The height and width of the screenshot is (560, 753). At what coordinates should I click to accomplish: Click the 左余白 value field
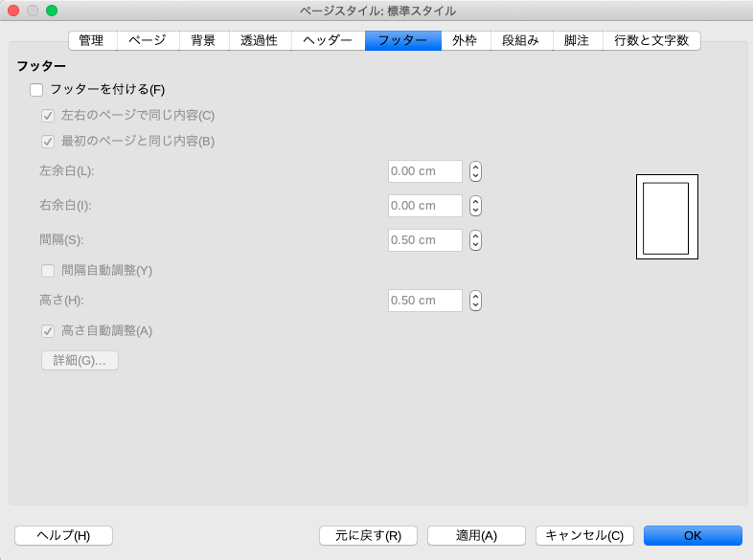click(425, 171)
